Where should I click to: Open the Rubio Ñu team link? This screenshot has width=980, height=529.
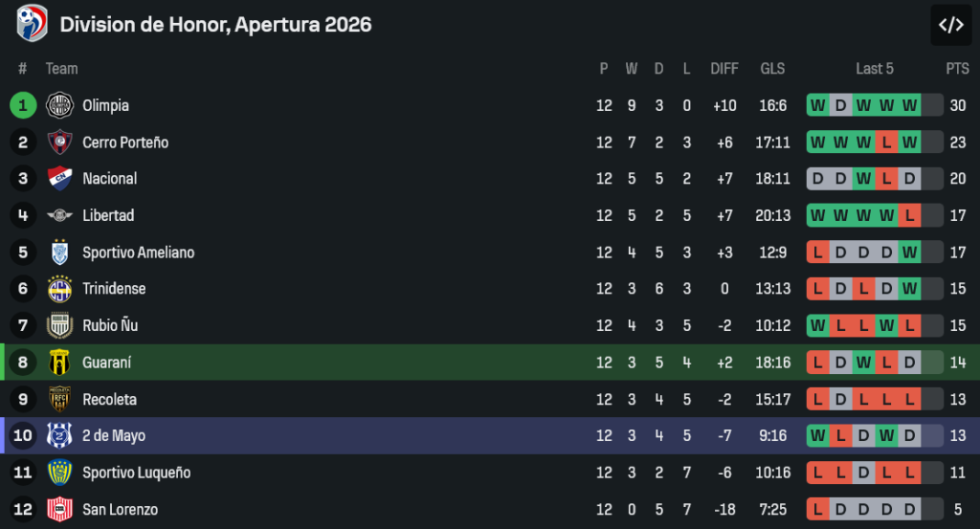110,325
